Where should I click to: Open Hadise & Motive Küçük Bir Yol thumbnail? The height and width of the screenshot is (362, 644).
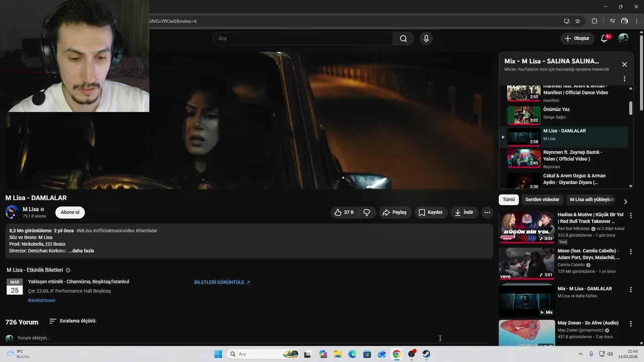[x=527, y=227]
